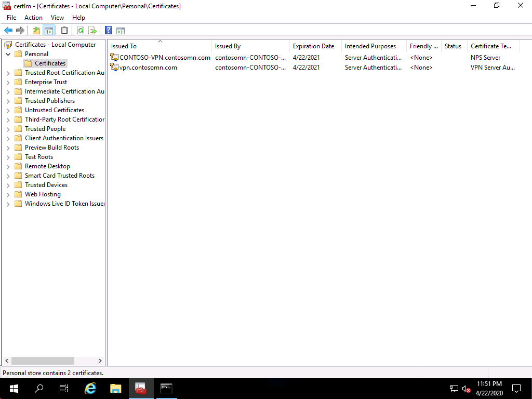
Task: Click the Up One Level folder icon
Action: 36,30
